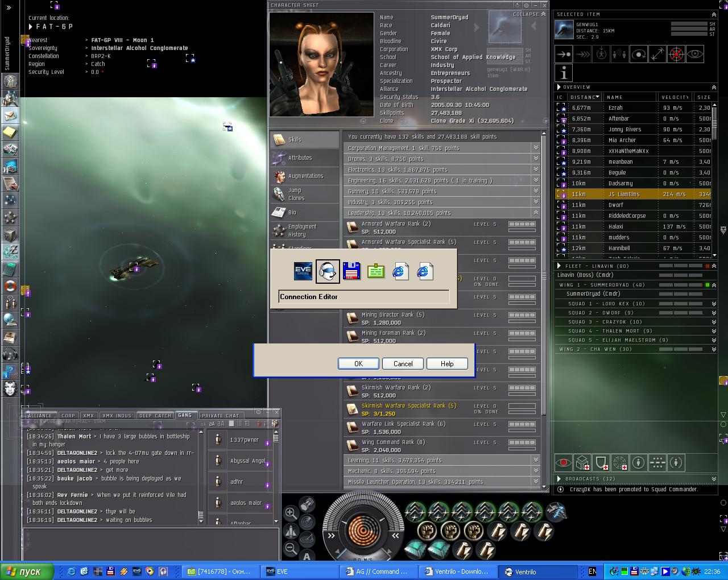728x580 pixels.
Task: Collapse the Selected Item panel
Action: point(714,14)
